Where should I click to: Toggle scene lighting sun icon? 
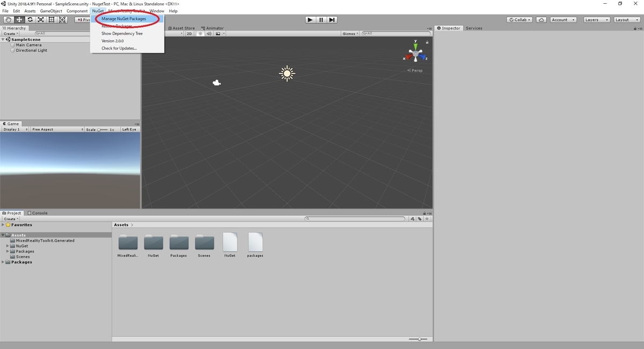(x=201, y=33)
